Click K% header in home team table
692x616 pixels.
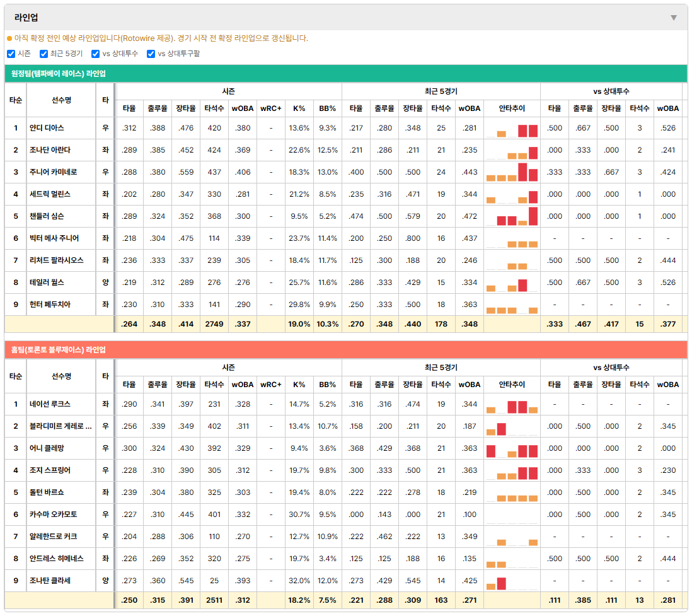[299, 385]
